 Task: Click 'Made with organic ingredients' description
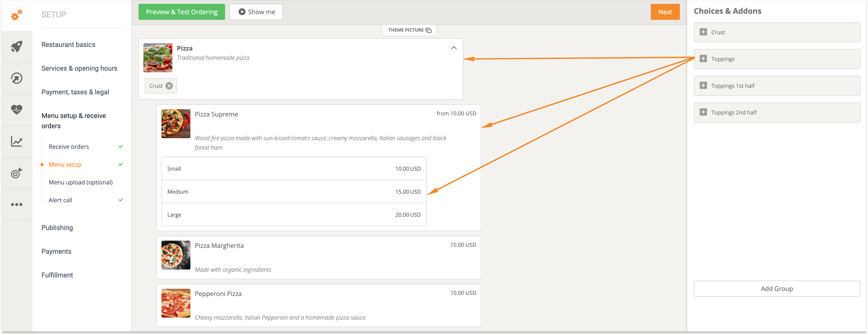tap(233, 270)
